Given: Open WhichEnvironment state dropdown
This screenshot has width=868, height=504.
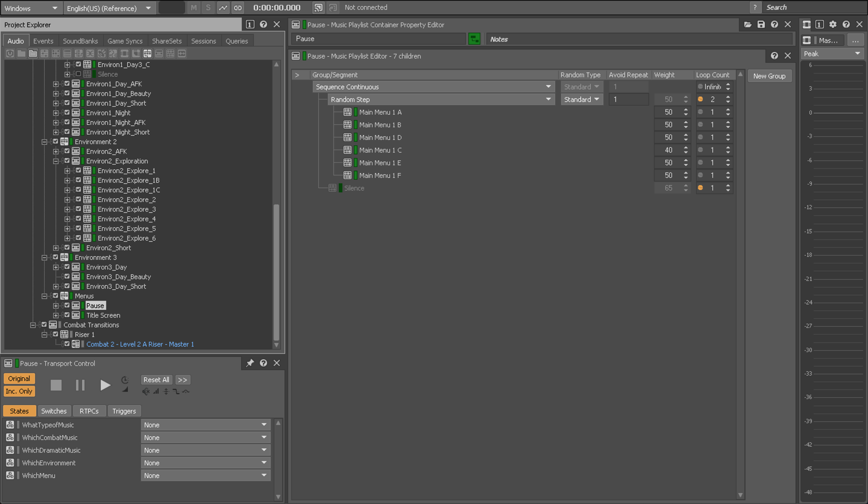Looking at the screenshot, I should tap(206, 462).
